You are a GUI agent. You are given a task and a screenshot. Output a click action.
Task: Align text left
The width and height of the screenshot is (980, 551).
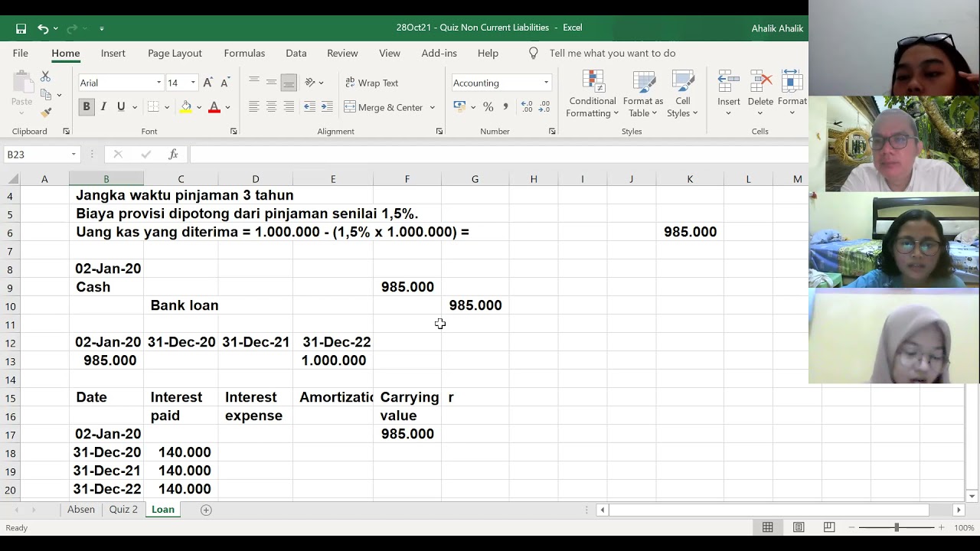[x=253, y=107]
